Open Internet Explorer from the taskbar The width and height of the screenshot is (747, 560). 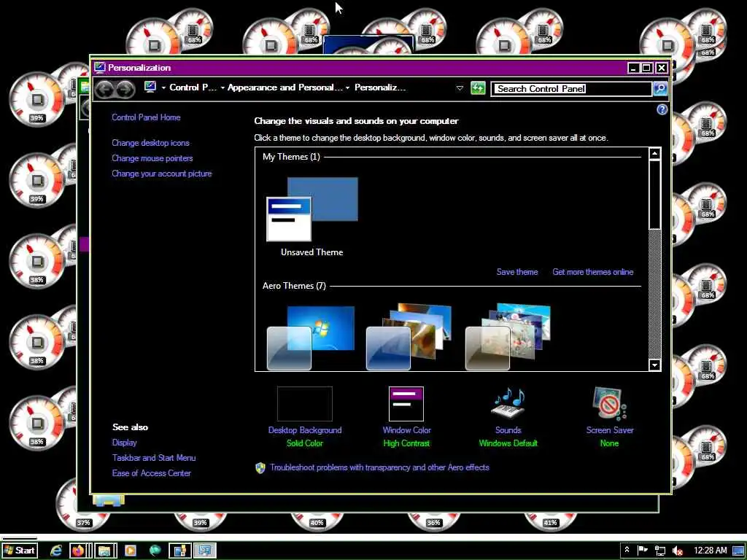(x=56, y=551)
